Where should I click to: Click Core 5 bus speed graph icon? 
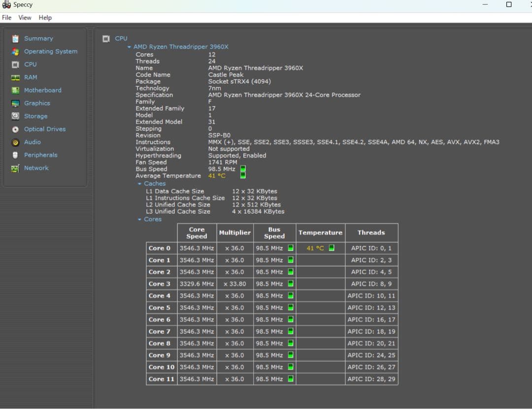291,307
